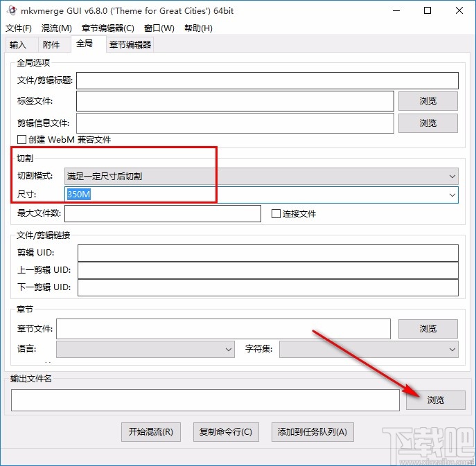Open the 语言 dropdown

(x=146, y=349)
